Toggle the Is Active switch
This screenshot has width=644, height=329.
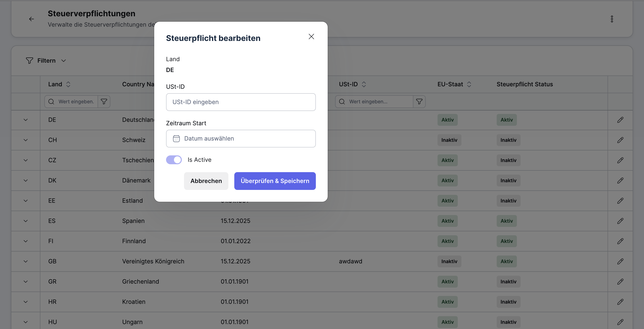(174, 160)
